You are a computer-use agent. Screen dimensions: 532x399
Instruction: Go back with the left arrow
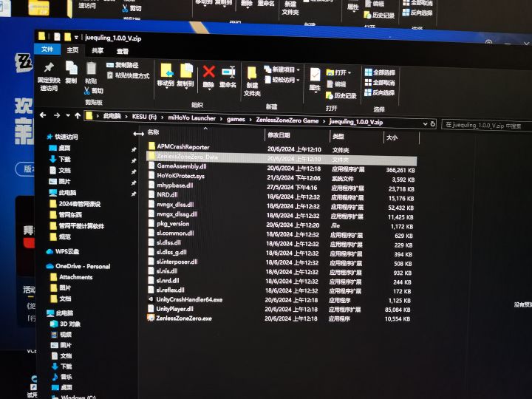coord(43,115)
